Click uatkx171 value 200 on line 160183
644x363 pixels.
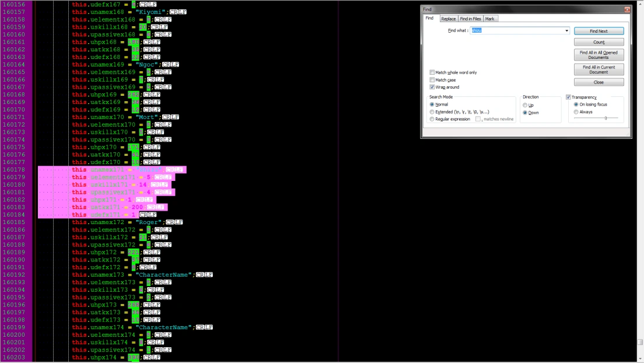(x=137, y=208)
